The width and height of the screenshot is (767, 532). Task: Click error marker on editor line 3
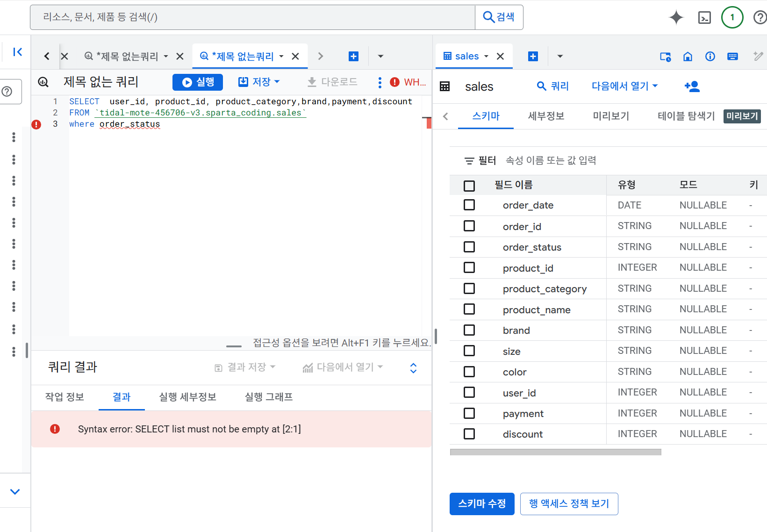pos(36,124)
